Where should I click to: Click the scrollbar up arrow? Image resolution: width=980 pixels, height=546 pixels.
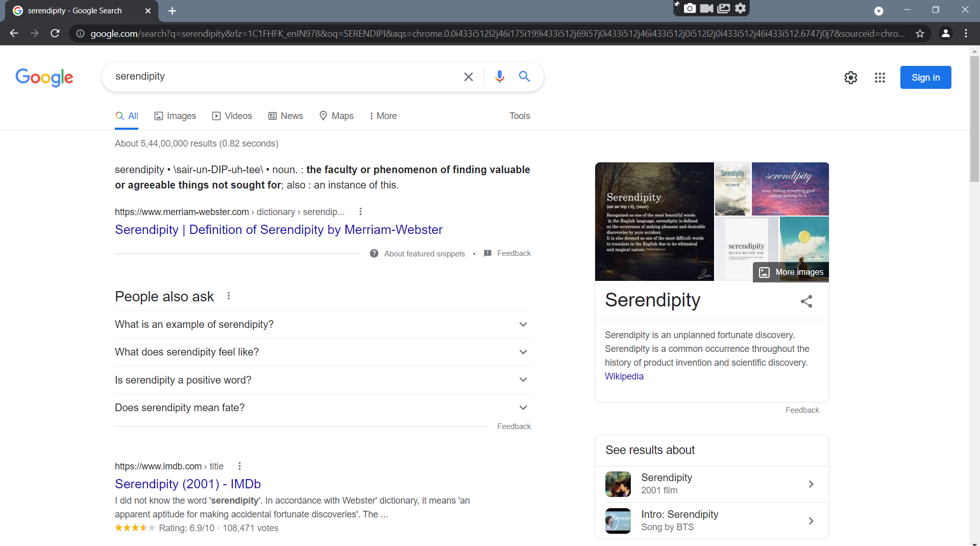(974, 51)
